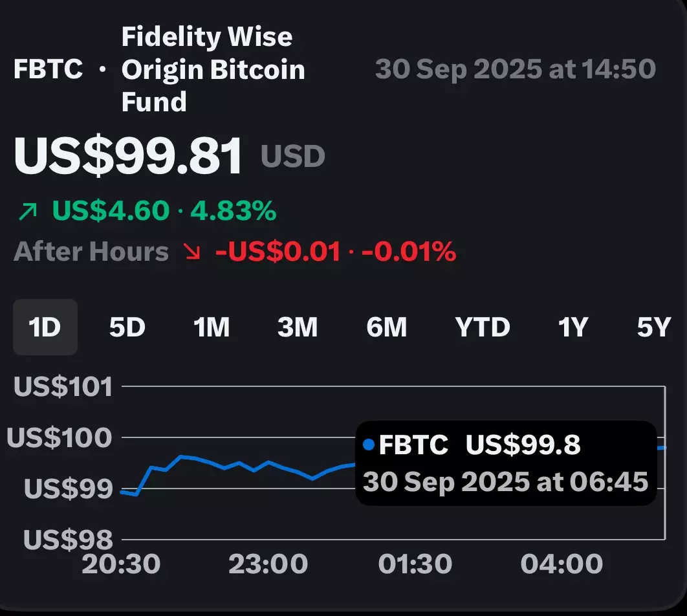687x616 pixels.
Task: Show the 1M price chart
Action: (x=212, y=327)
